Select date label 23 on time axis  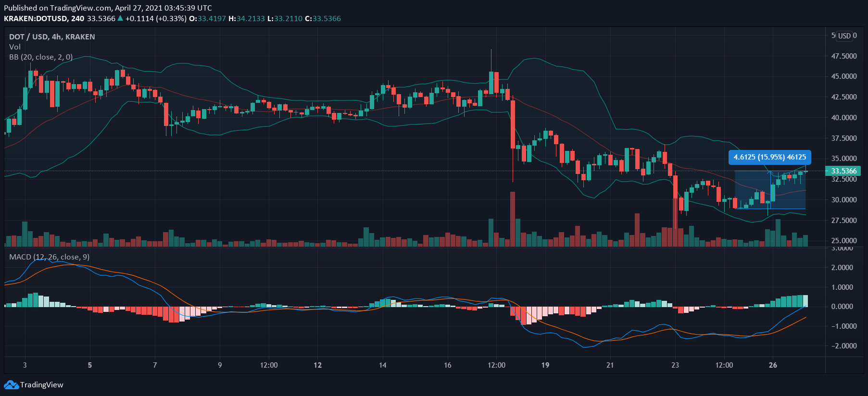[675, 365]
